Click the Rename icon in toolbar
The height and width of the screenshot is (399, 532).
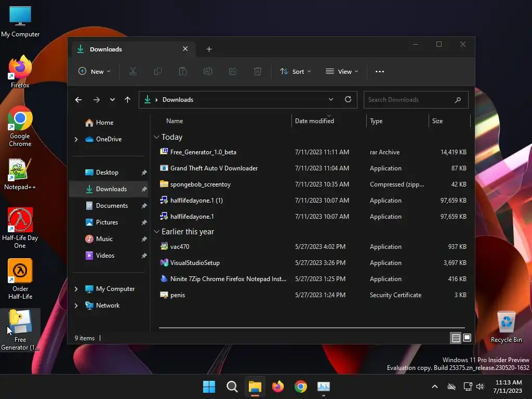coord(208,71)
